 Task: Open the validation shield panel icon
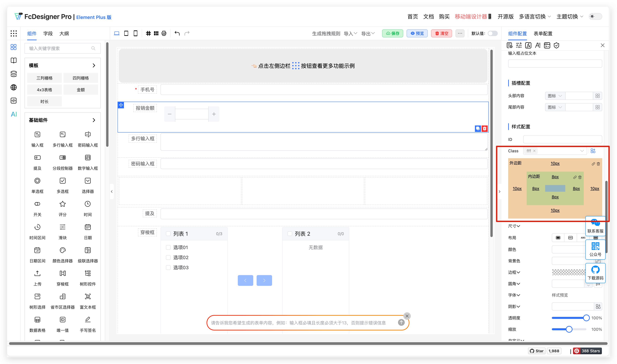pyautogui.click(x=556, y=45)
